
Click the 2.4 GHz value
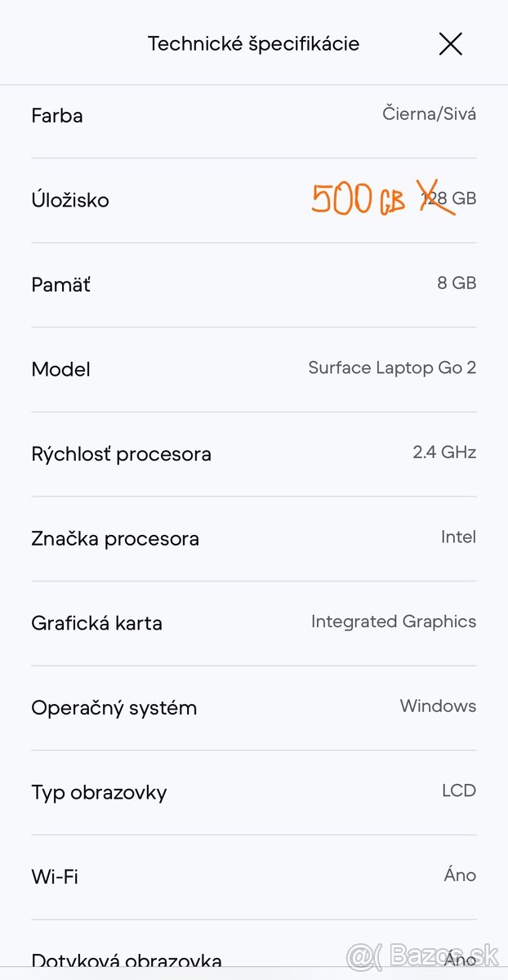[444, 452]
